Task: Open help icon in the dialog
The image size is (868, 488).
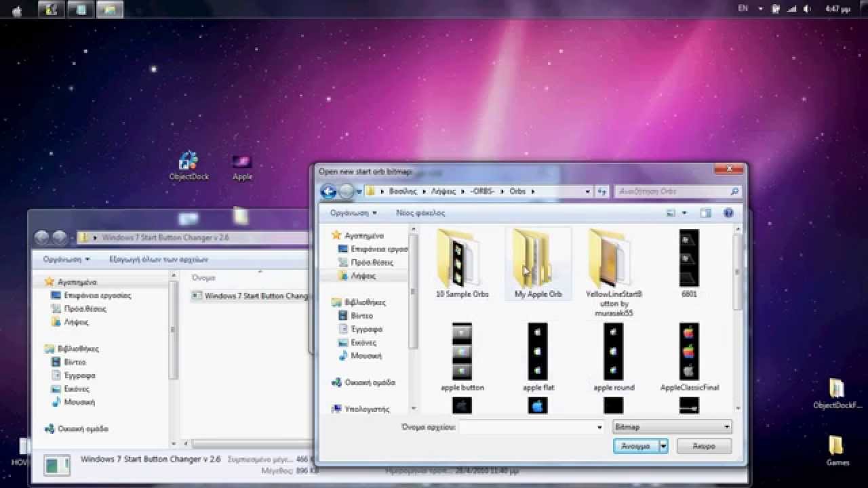Action: click(729, 213)
